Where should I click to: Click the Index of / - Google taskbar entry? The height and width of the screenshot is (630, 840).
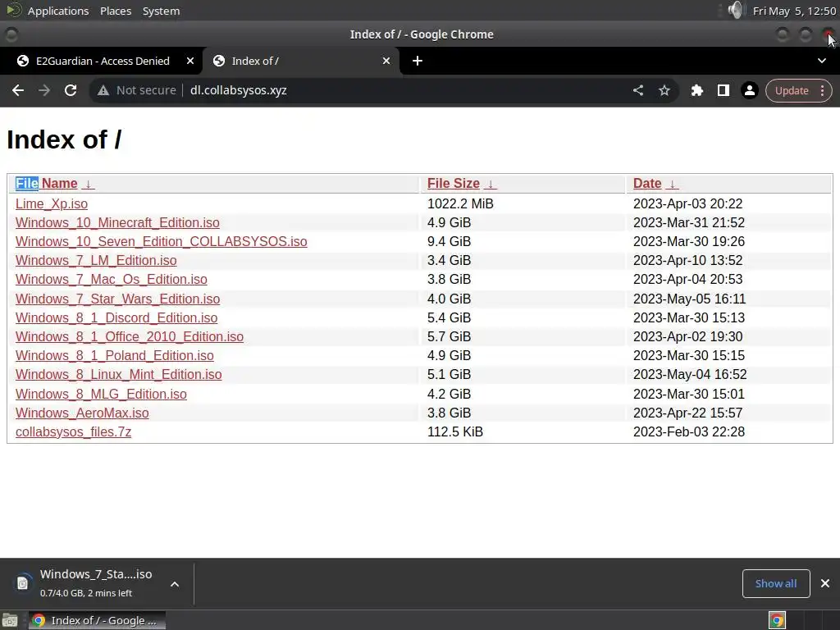click(97, 620)
